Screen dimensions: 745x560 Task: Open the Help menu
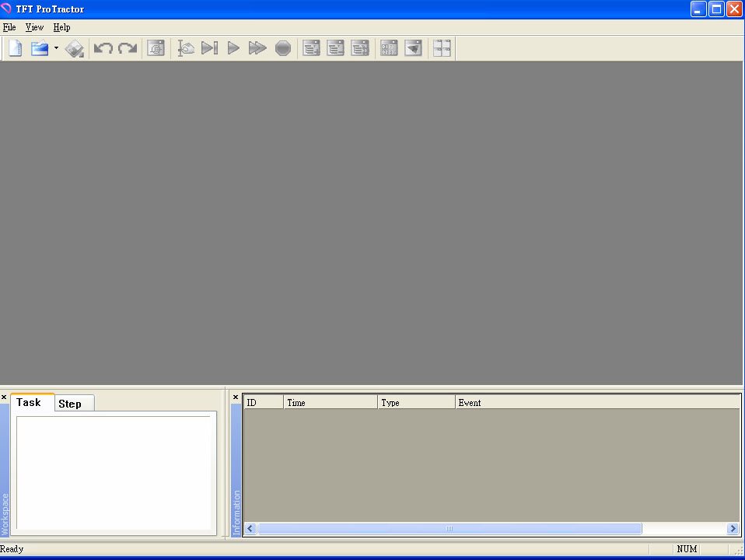click(x=61, y=27)
